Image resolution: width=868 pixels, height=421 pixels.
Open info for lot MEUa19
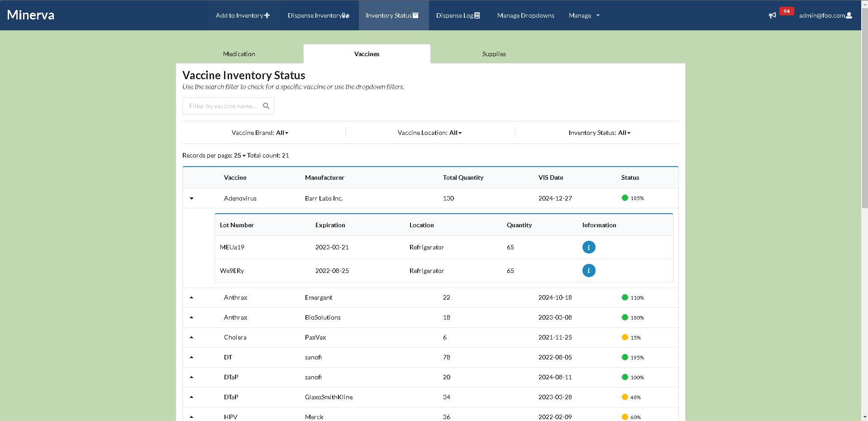click(589, 247)
